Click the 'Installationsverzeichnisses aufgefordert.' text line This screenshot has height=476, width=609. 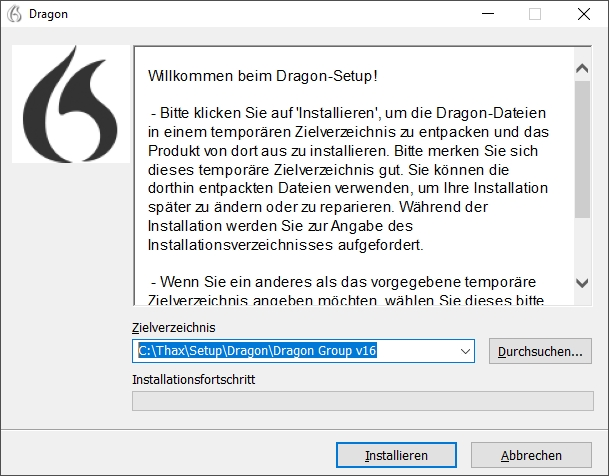click(285, 245)
